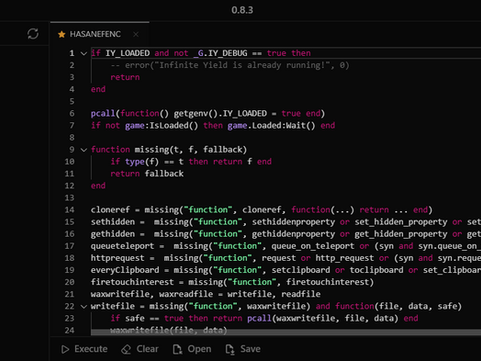Collapse the code fold on line 1

[84, 53]
